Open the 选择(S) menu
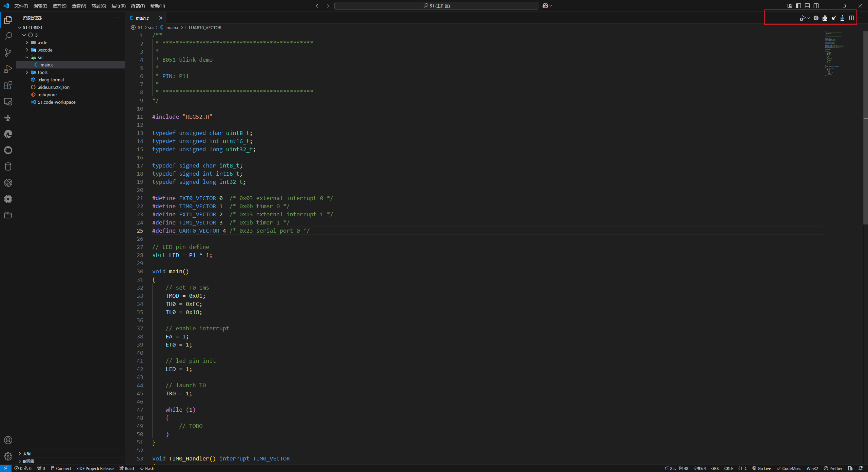 [59, 6]
